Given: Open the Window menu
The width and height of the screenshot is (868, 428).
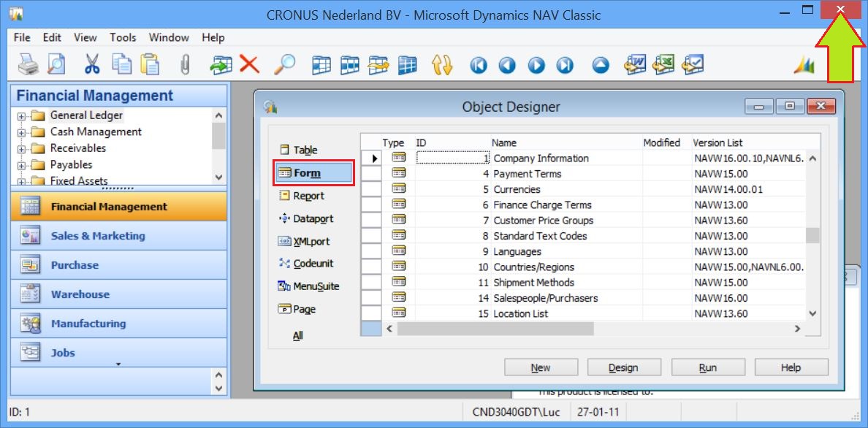Looking at the screenshot, I should point(169,38).
